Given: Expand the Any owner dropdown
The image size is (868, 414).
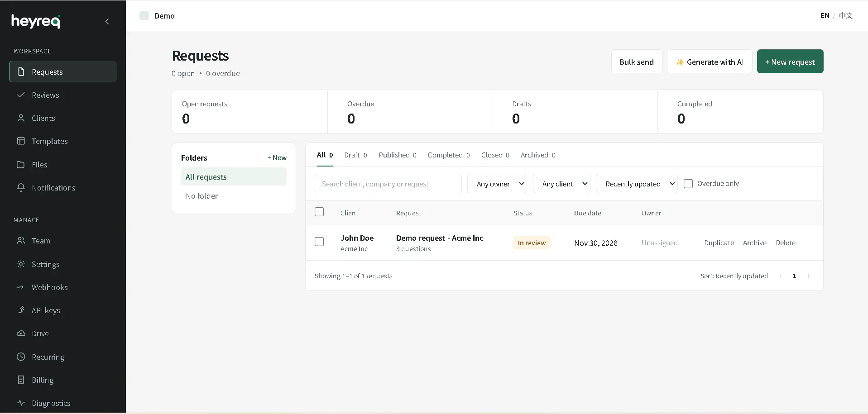Looking at the screenshot, I should (x=497, y=184).
